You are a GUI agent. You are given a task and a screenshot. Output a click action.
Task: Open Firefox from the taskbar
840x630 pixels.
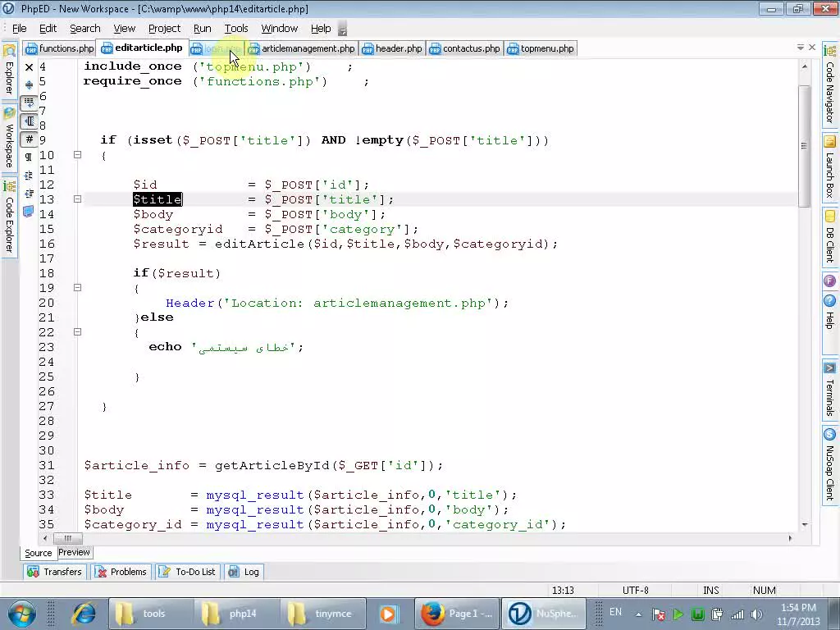pyautogui.click(x=457, y=613)
